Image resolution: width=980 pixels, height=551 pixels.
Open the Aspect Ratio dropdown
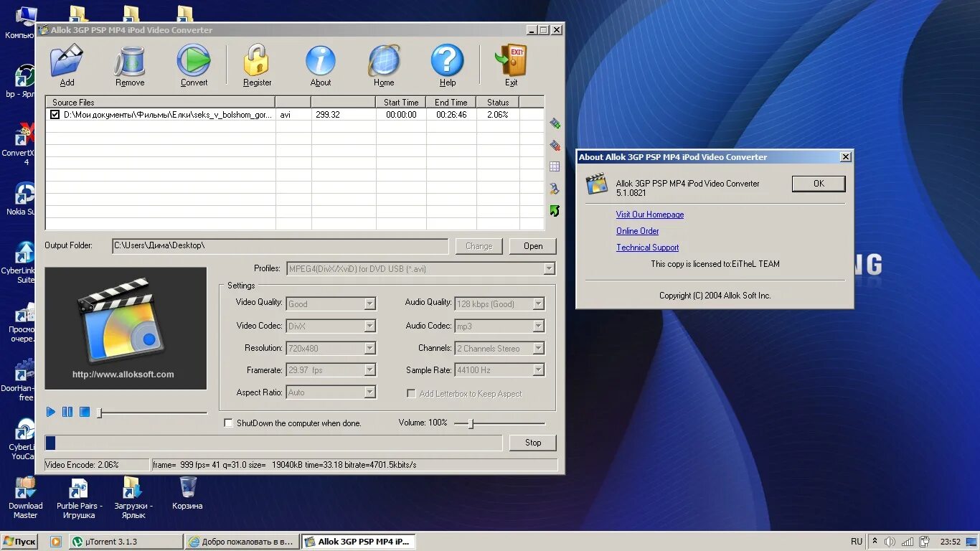369,392
